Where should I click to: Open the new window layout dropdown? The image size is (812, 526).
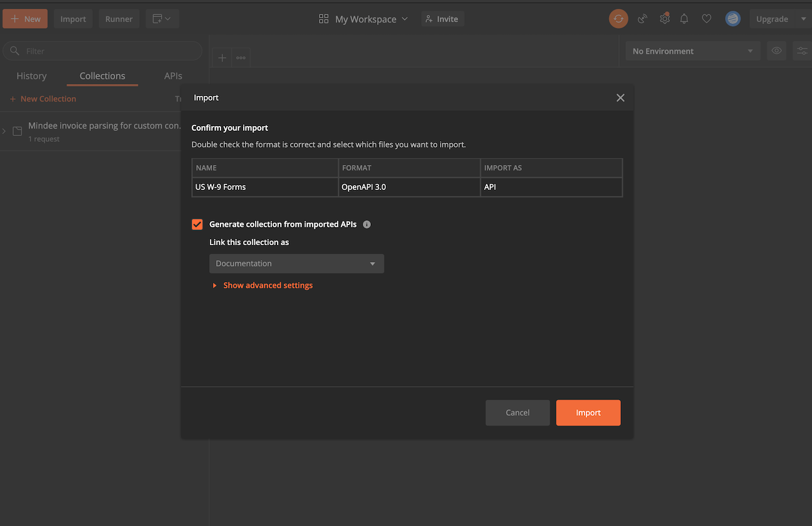click(162, 19)
